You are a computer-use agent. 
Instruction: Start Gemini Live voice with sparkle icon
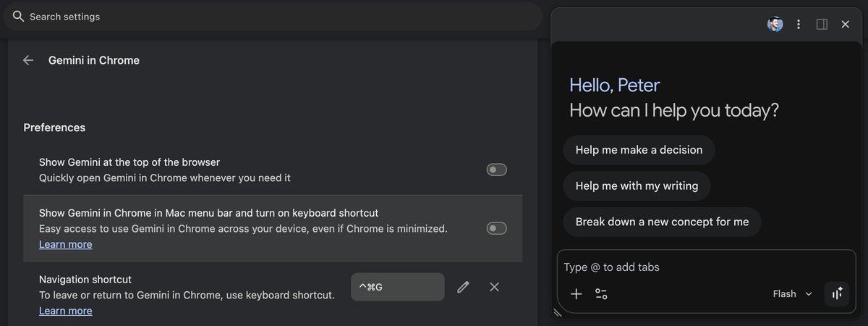point(837,293)
